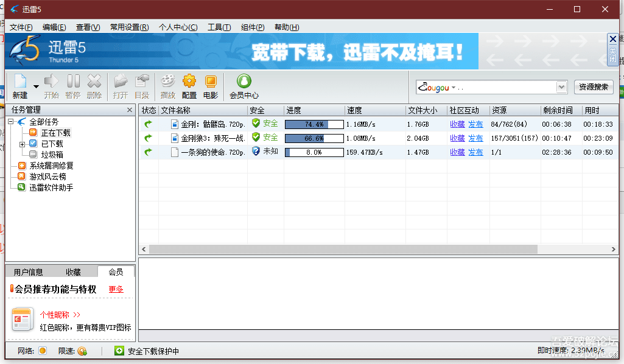Sort by the 文件名称 column header

203,110
